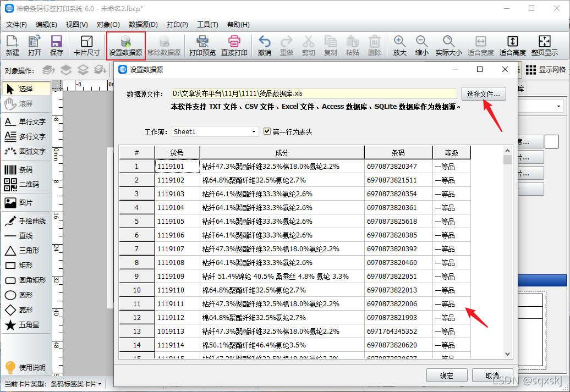Open 打印预览 print preview

(202, 46)
